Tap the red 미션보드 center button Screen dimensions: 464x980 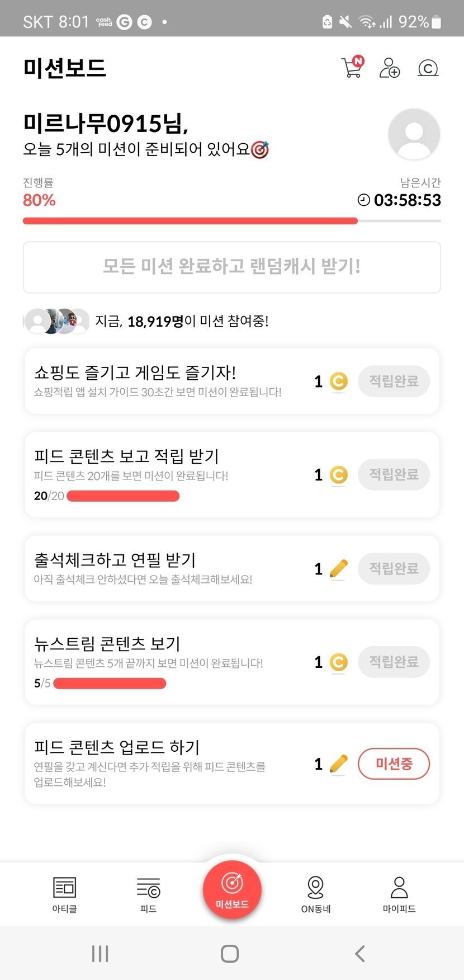pos(232,889)
